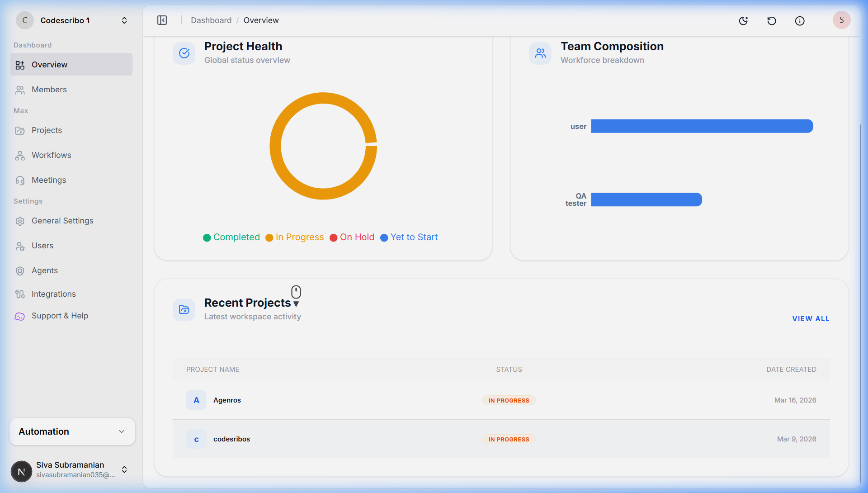Click the VIEW ALL link
The height and width of the screenshot is (493, 868).
pos(811,319)
